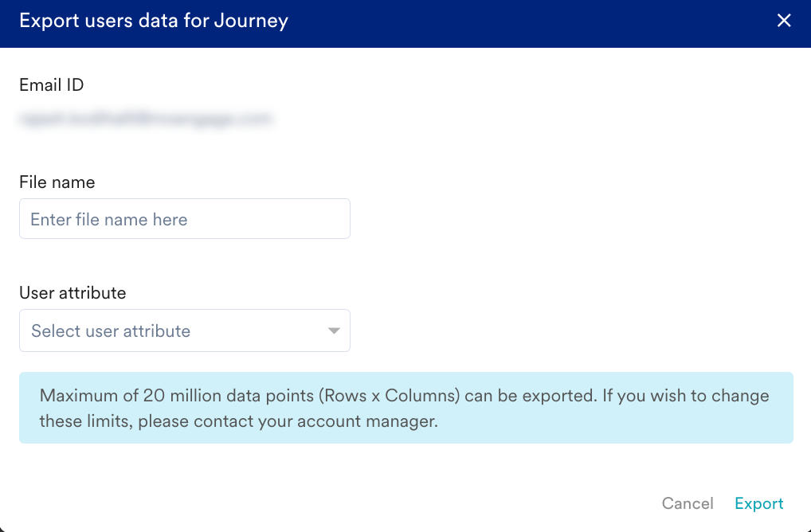Click the Export users data for Journey title
Image resolution: width=811 pixels, height=532 pixels.
point(154,21)
